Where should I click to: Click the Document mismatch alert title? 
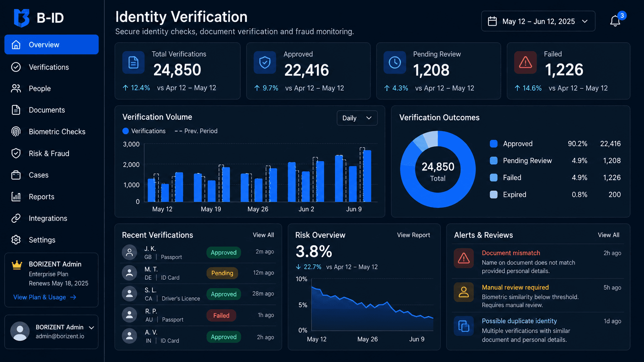(x=511, y=253)
